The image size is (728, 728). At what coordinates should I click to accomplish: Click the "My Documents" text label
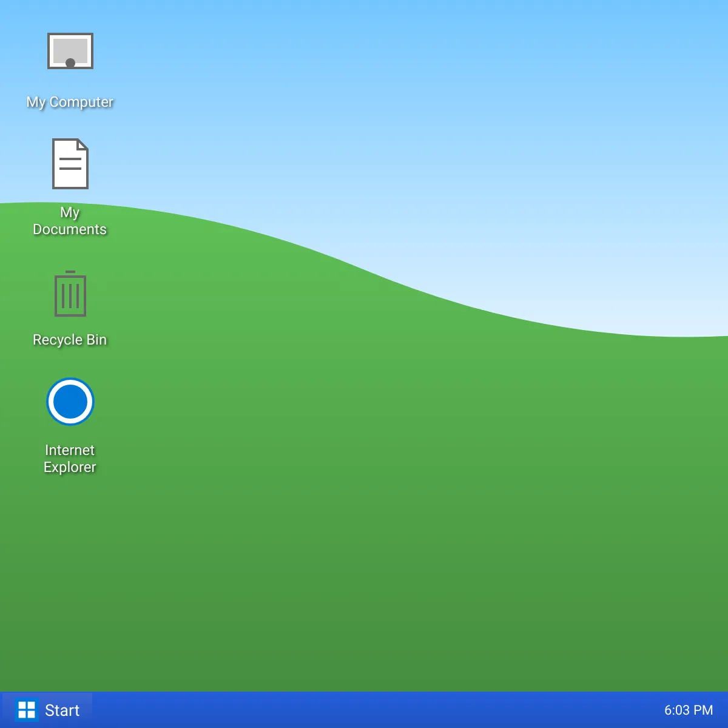point(70,221)
